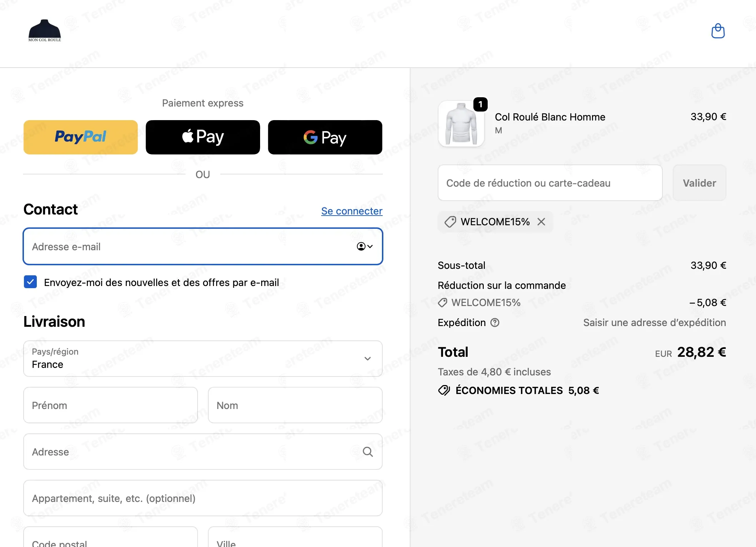Click the Appartement, suite optional field
Viewport: 756px width, 547px height.
coord(203,498)
